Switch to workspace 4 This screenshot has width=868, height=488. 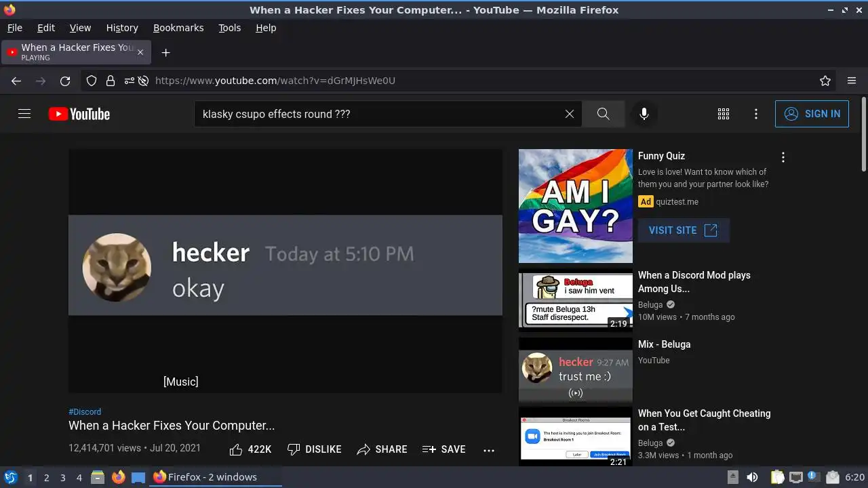point(79,478)
